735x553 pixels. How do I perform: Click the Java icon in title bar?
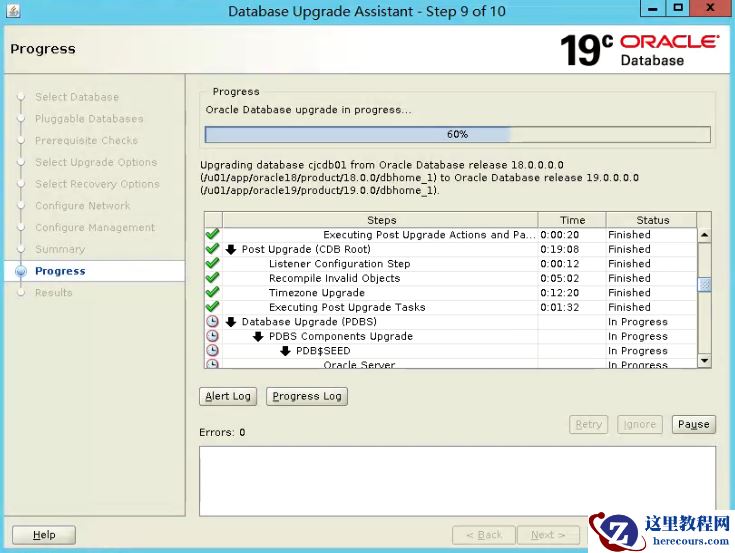click(x=13, y=11)
